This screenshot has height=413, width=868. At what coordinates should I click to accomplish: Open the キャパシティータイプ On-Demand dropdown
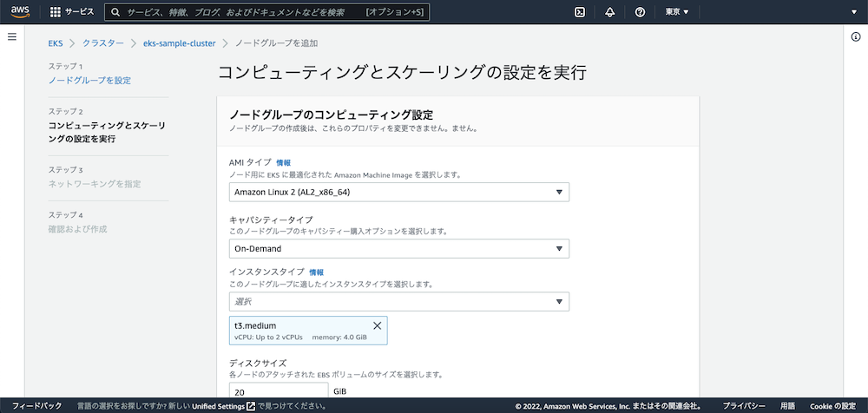click(399, 249)
